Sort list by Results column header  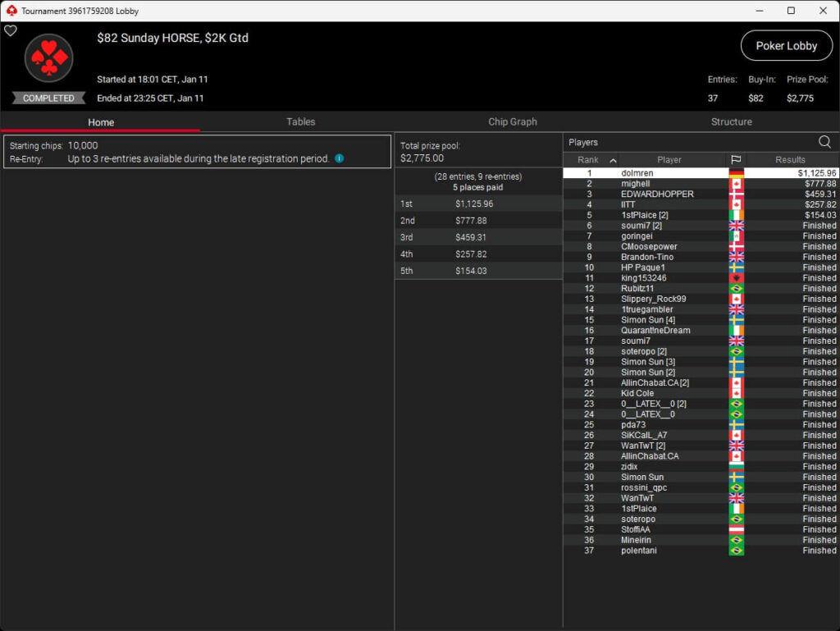click(790, 160)
